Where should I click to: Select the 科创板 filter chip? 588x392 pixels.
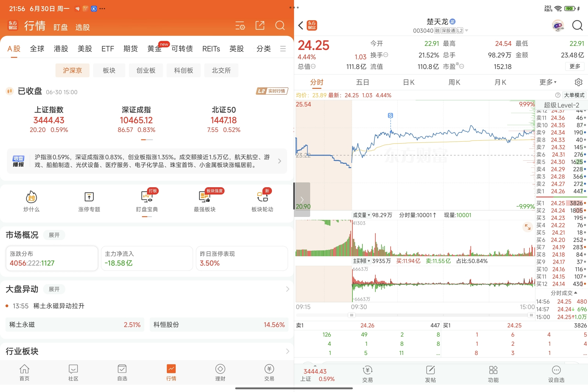coord(183,70)
